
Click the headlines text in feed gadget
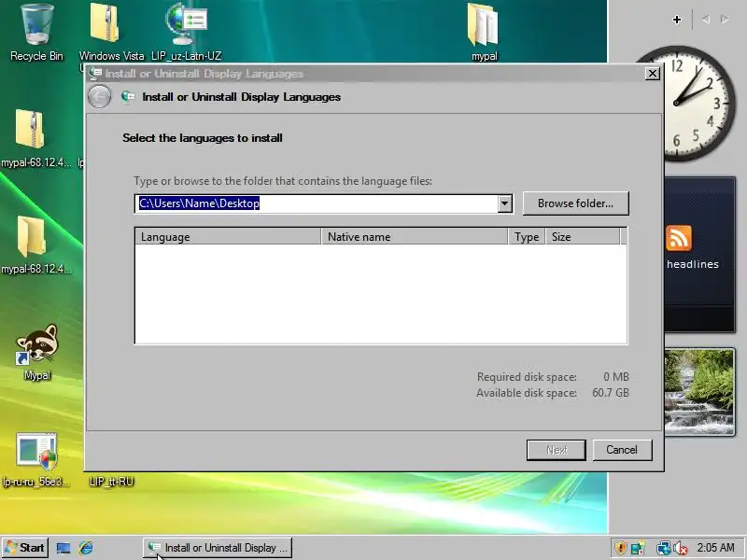pyautogui.click(x=692, y=264)
